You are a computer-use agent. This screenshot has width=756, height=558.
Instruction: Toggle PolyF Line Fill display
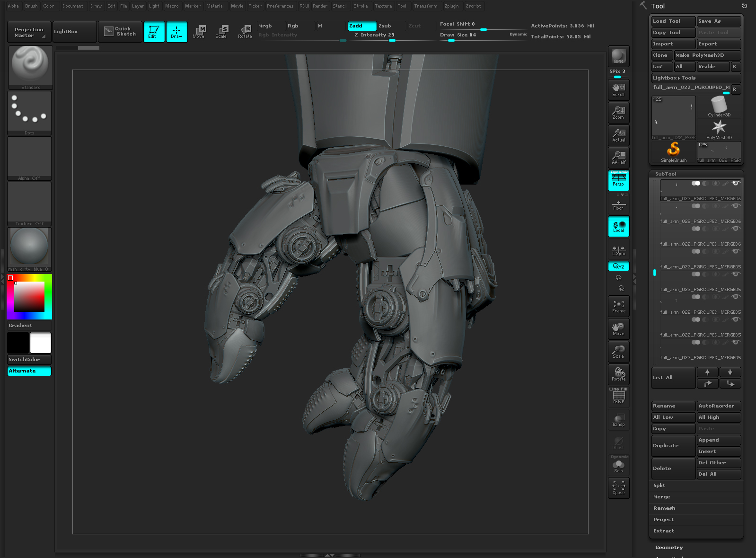pyautogui.click(x=618, y=397)
